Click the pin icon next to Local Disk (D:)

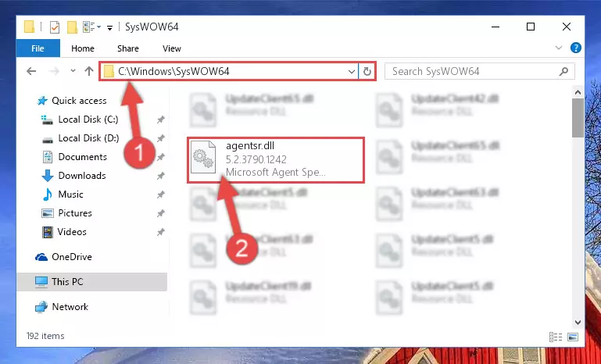tap(160, 138)
